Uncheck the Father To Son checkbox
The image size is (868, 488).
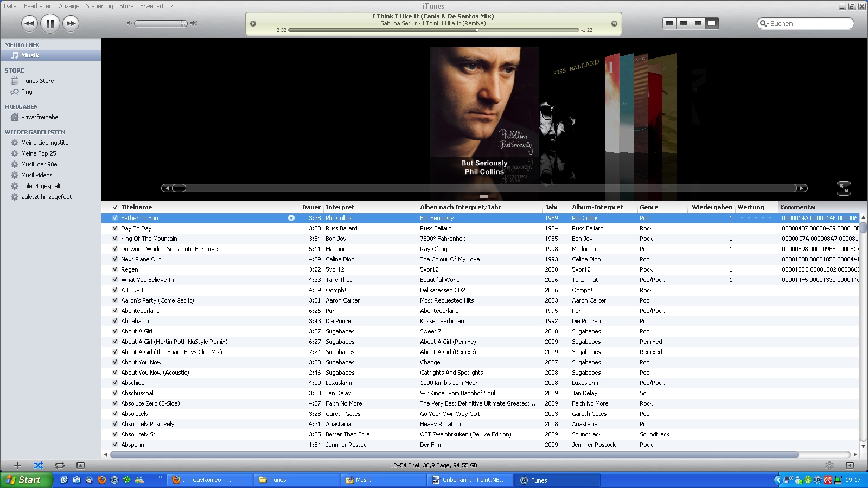tap(115, 218)
